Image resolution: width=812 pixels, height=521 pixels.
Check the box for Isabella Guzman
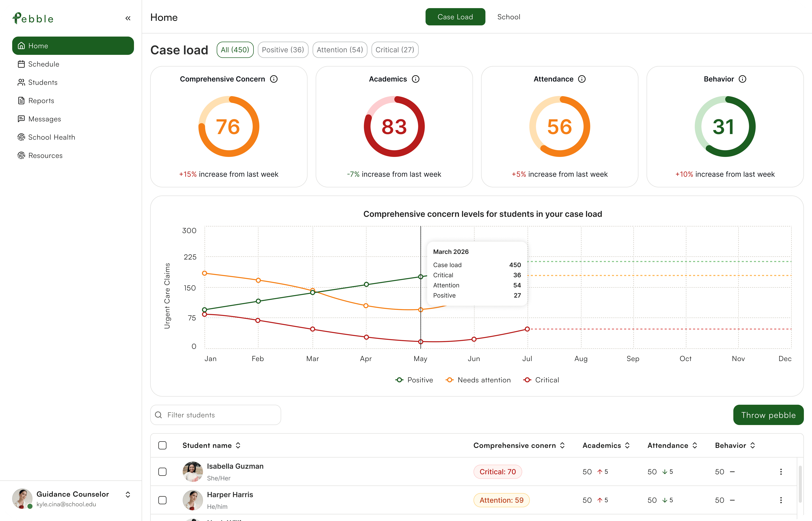(x=162, y=472)
